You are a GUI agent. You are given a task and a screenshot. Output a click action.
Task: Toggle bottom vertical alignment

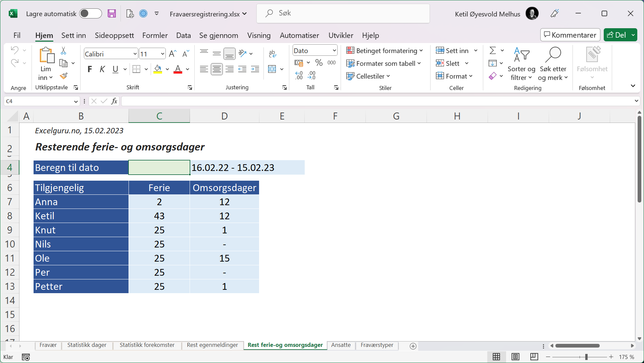[230, 53]
